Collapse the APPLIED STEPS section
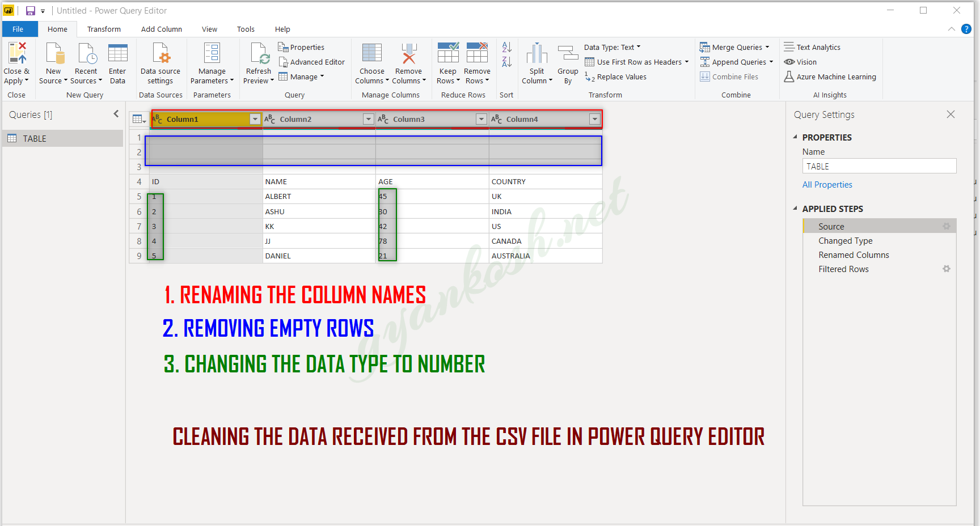 [795, 209]
